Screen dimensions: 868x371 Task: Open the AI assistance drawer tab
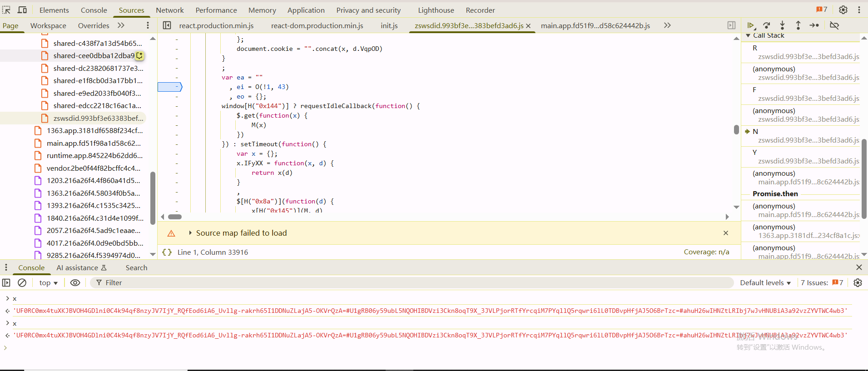click(x=81, y=267)
